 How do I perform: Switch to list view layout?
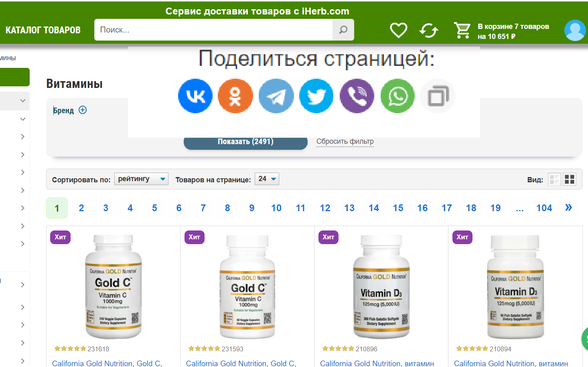pos(554,179)
